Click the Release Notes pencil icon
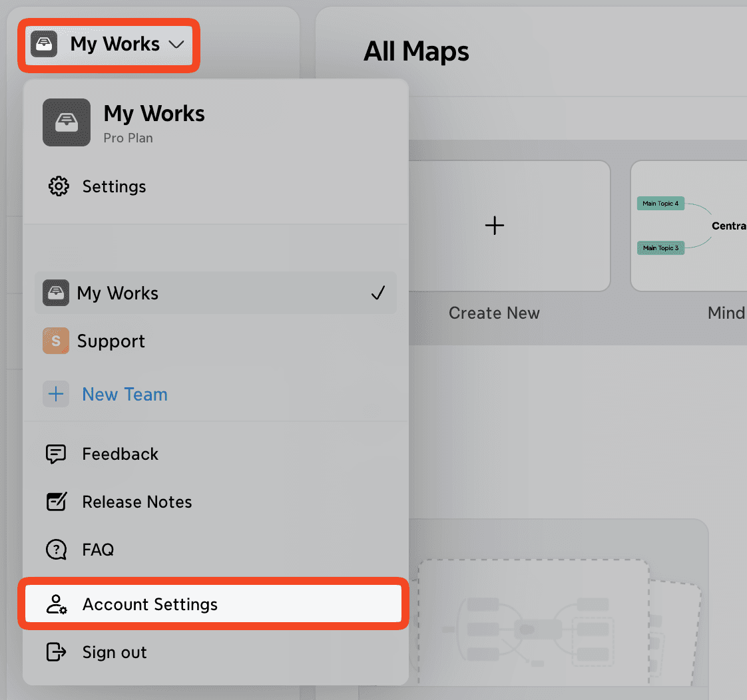Image resolution: width=747 pixels, height=700 pixels. (56, 502)
